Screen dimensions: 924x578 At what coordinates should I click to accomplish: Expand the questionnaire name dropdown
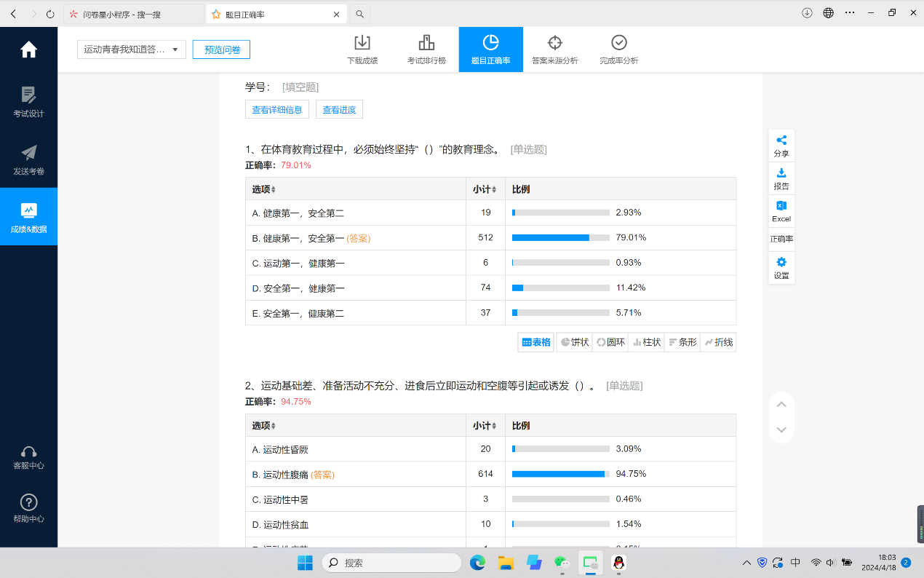132,50
